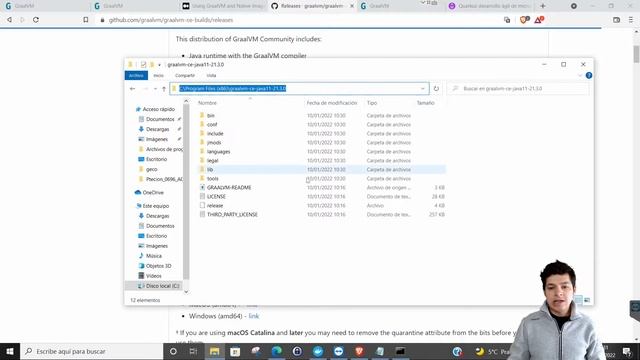Expand the address bar history dropdown
Screen dimensions: 640x360
click(x=422, y=89)
